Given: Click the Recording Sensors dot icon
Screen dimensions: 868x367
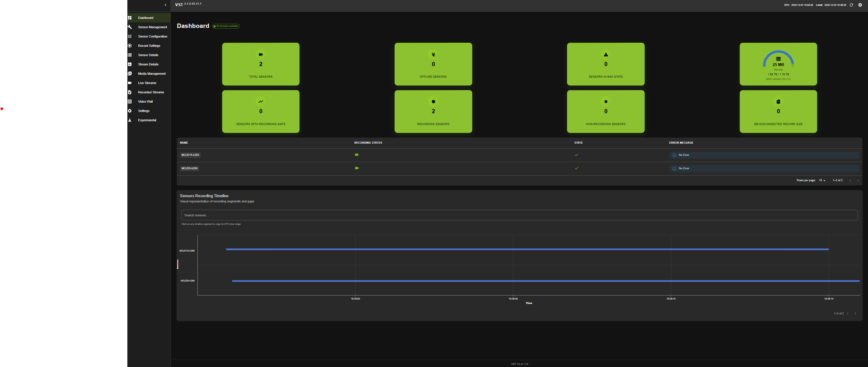Looking at the screenshot, I should [433, 101].
